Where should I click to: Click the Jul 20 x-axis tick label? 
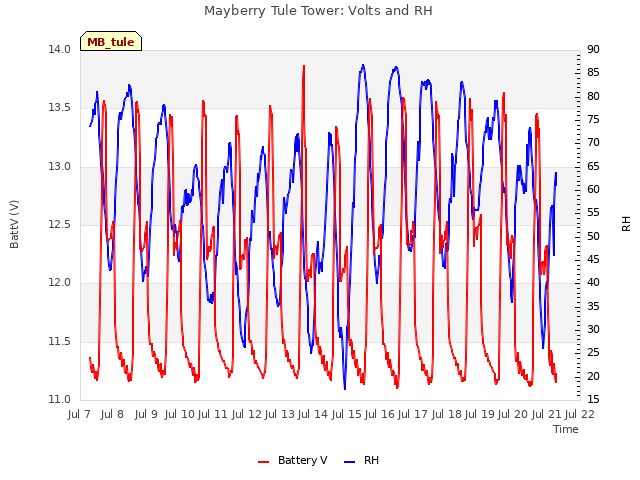[513, 415]
